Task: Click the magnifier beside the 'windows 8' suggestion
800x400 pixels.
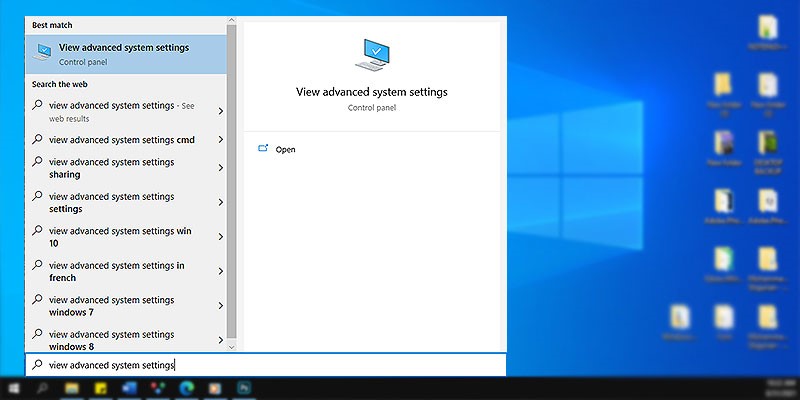Action: 37,334
